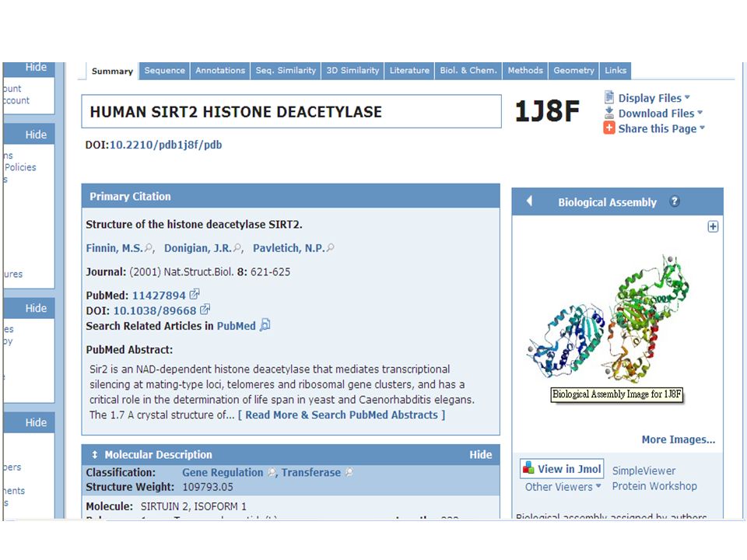Click Hide on the bottom sidebar panel
747x560 pixels.
click(37, 422)
